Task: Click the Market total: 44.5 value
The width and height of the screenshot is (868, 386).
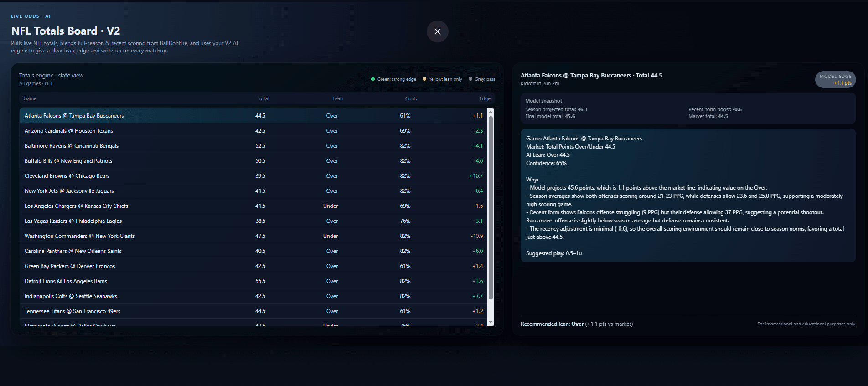Action: [x=708, y=116]
